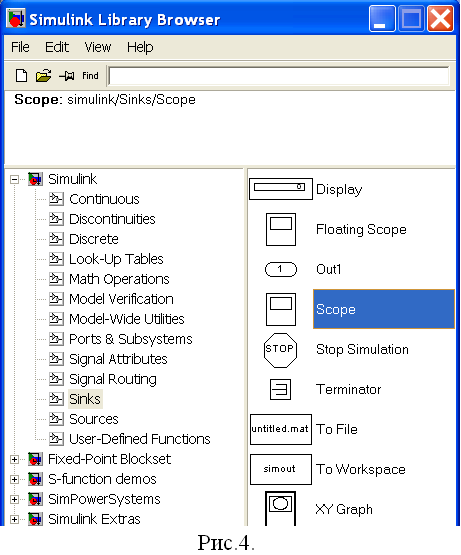Minimize the Simulink Library Browser window
Screen dimensions: 461x555
pos(382,19)
